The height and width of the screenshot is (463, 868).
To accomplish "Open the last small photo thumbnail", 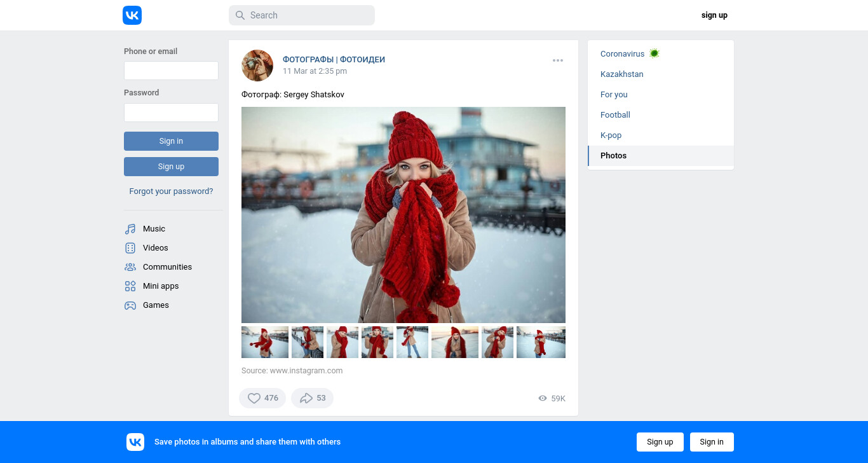I will click(x=541, y=342).
